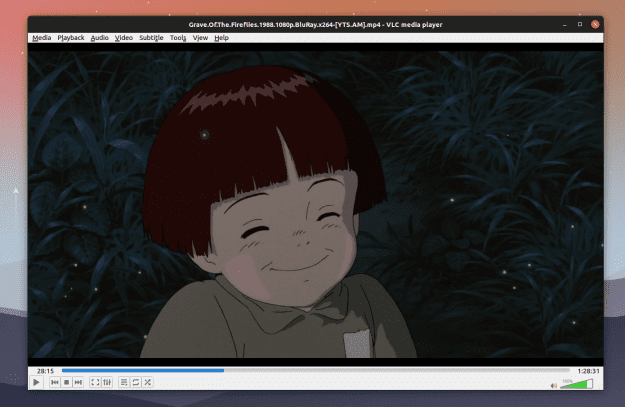The height and width of the screenshot is (407, 625).
Task: Open the Media menu
Action: tap(41, 37)
